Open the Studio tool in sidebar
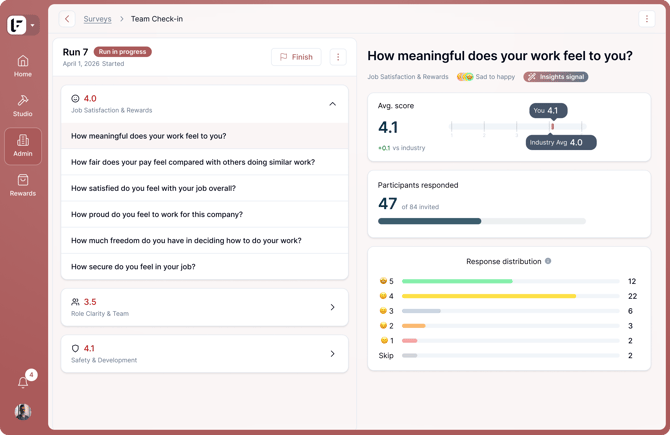670x435 pixels. tap(23, 106)
